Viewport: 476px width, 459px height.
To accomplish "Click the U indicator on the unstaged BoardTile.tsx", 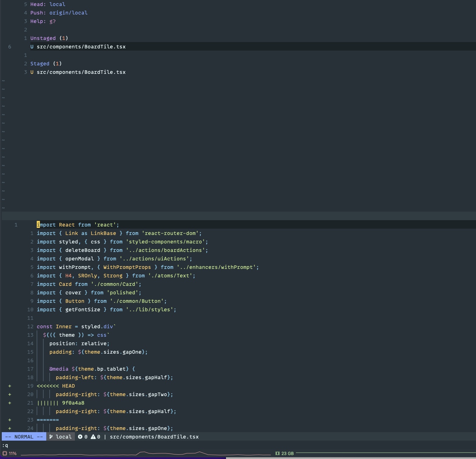I will coord(31,46).
